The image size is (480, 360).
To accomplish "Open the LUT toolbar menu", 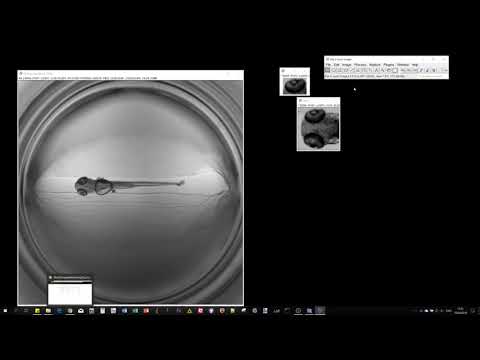I will click(x=415, y=70).
